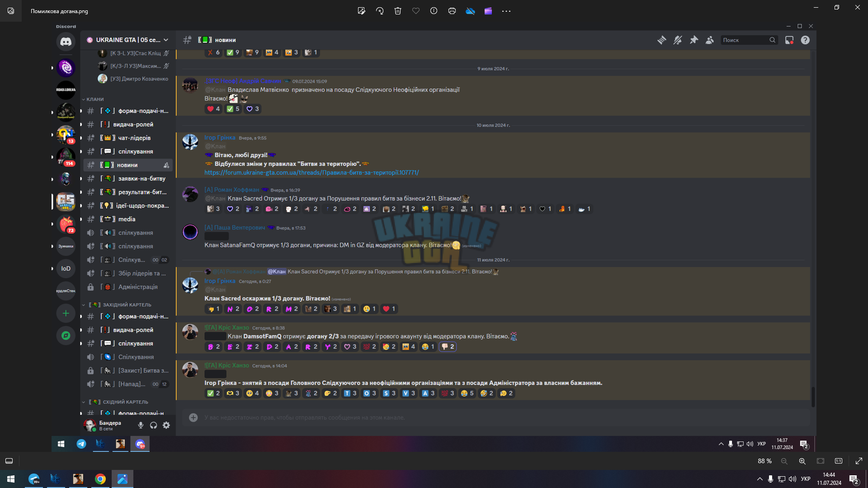This screenshot has height=488, width=868.
Task: Open the attach plus icon in message box
Action: (x=193, y=418)
